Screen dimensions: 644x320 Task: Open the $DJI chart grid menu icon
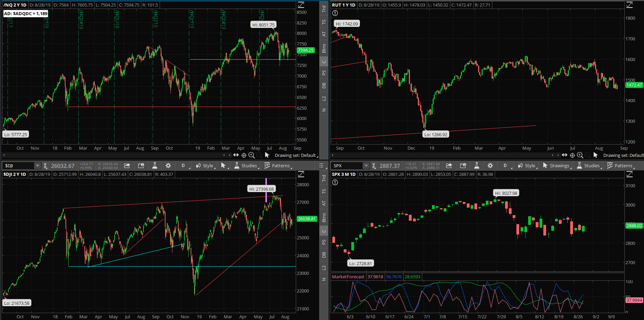(x=321, y=166)
